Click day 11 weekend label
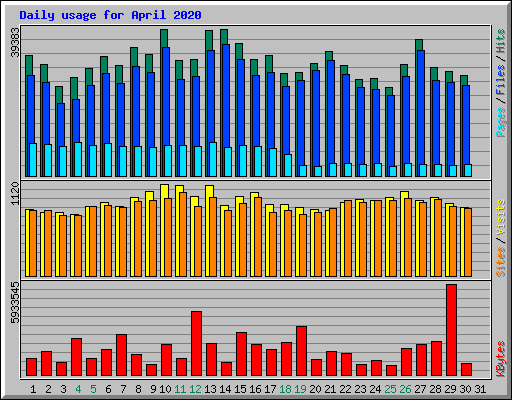 pyautogui.click(x=180, y=389)
